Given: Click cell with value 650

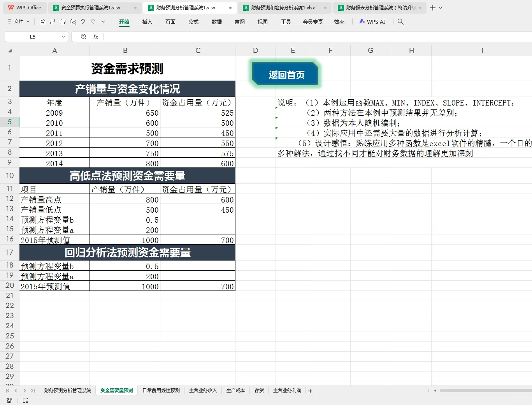Looking at the screenshot, I should click(125, 113).
